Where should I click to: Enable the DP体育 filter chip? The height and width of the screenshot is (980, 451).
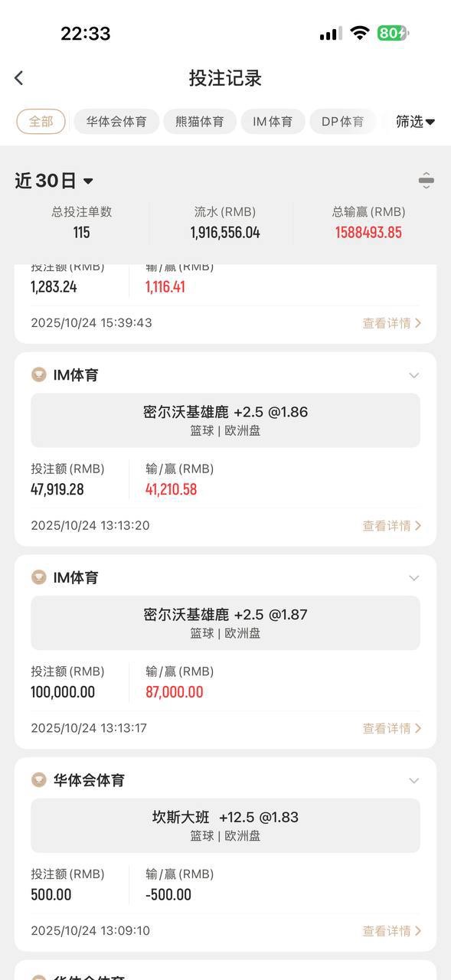(342, 122)
